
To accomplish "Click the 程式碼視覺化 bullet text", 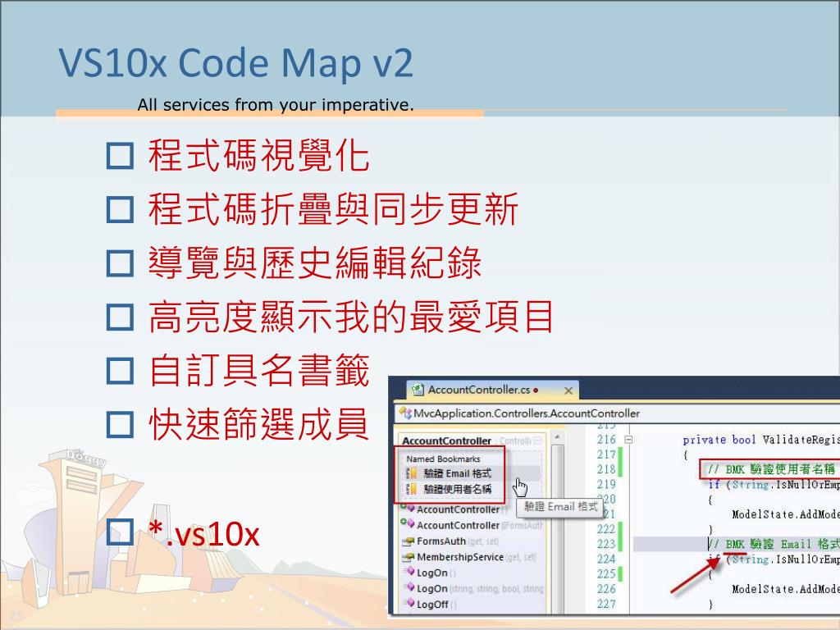I will pos(258,156).
